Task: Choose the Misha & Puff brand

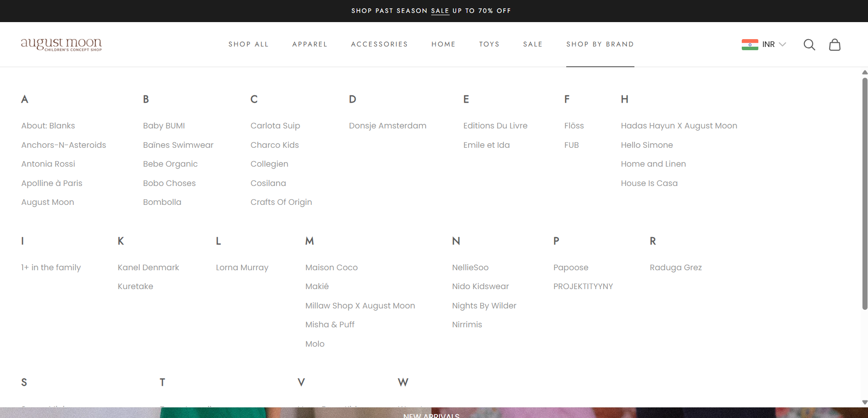Action: [x=330, y=325]
